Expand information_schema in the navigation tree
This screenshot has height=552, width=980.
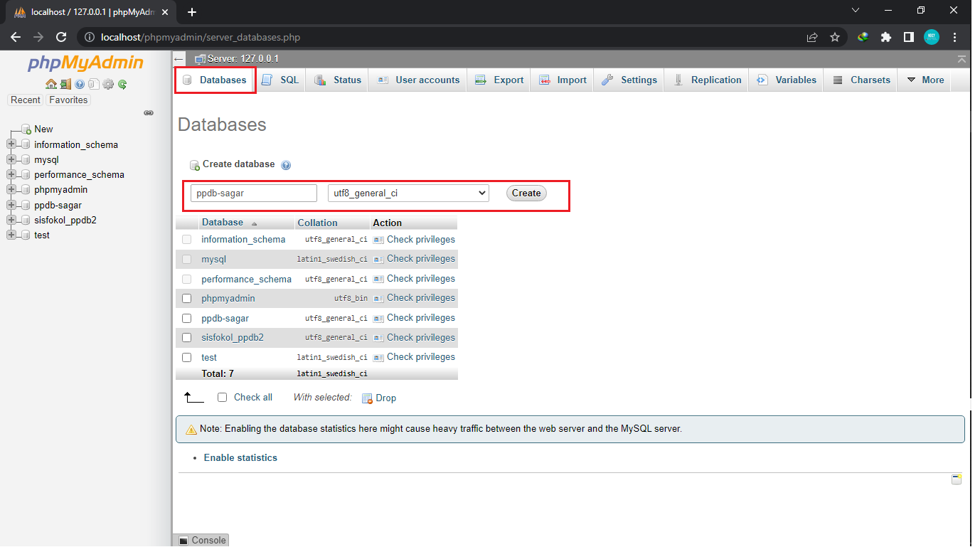11,144
